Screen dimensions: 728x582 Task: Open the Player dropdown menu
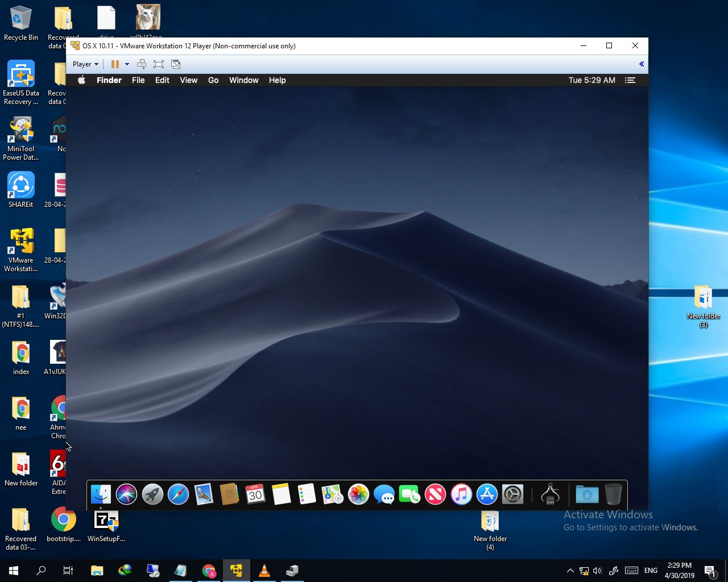point(85,64)
